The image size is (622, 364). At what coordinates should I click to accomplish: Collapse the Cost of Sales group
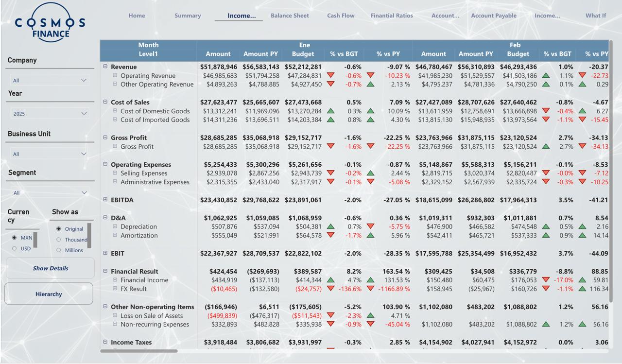click(x=105, y=102)
